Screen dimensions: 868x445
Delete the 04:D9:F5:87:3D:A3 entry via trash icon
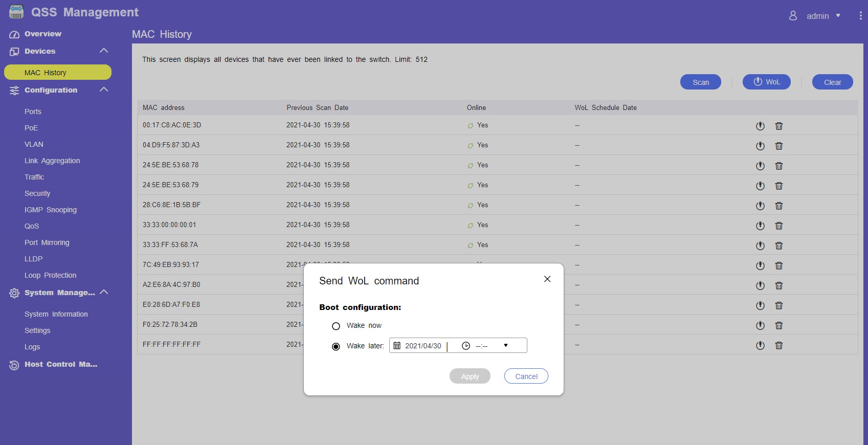pyautogui.click(x=778, y=146)
